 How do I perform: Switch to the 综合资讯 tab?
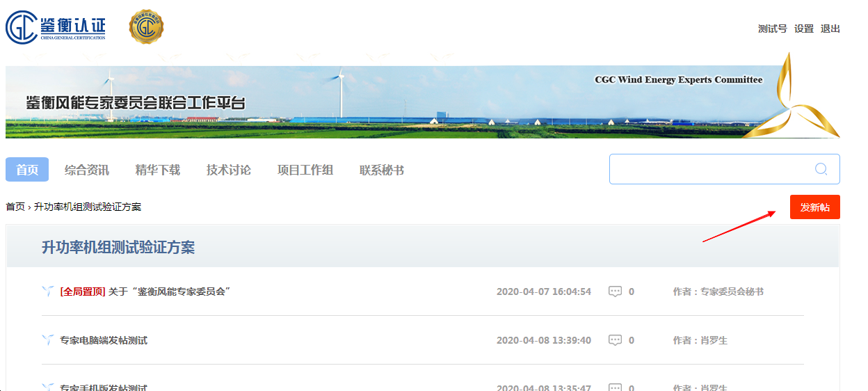87,170
